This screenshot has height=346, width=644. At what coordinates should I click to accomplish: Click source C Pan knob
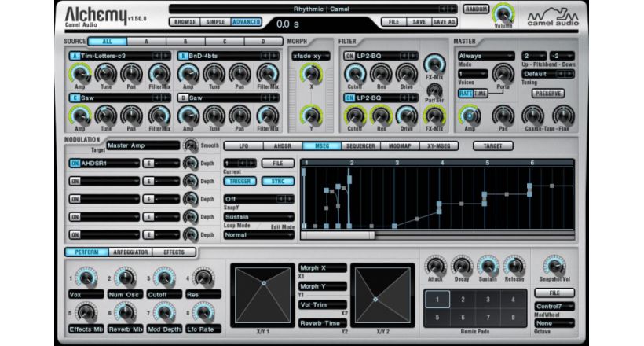tap(131, 116)
